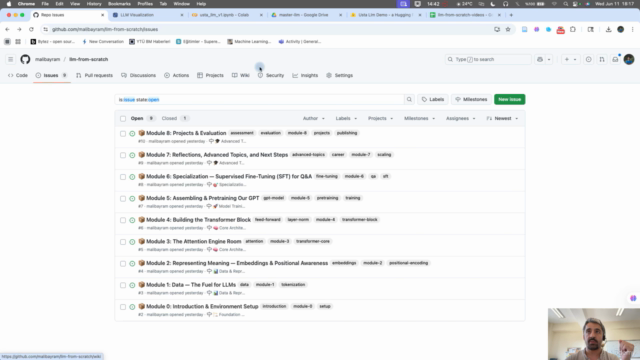Open the History menu in macOS menu bar
The width and height of the screenshot is (640, 360).
point(94,4)
